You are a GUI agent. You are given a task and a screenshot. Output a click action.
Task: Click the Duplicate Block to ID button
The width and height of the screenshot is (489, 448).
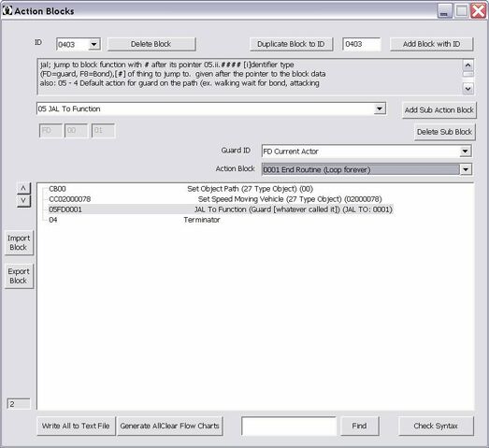[291, 44]
